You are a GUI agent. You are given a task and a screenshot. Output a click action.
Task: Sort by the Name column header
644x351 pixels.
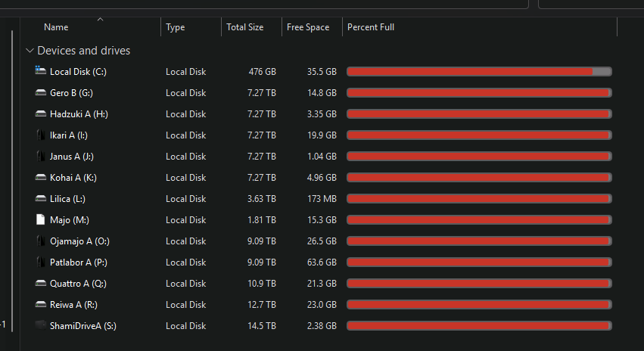(56, 27)
